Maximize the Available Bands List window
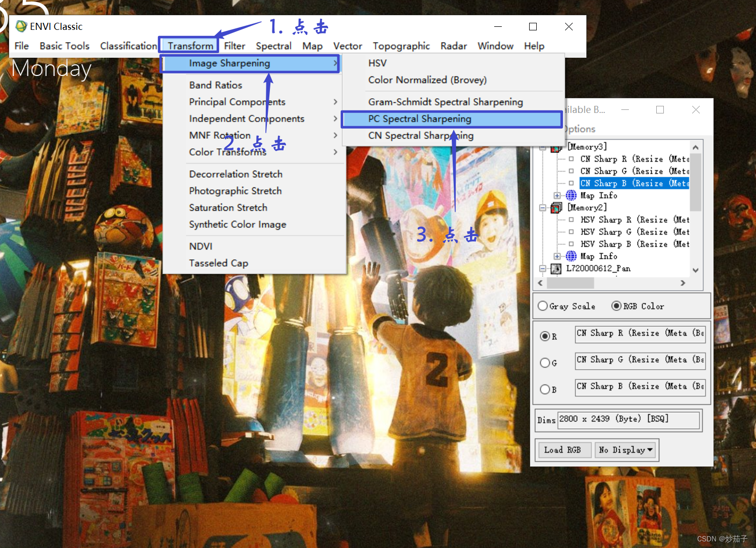The width and height of the screenshot is (756, 548). point(660,109)
